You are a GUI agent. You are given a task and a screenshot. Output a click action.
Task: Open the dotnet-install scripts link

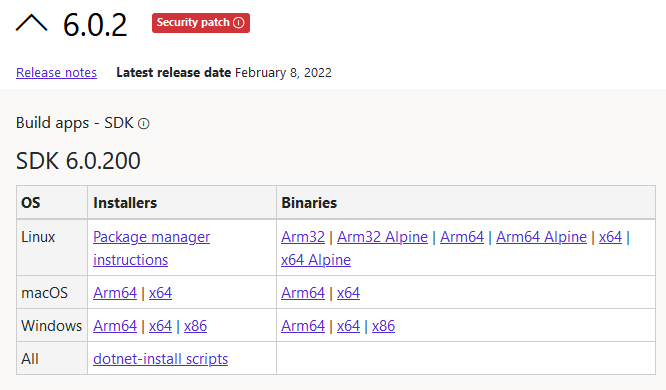pyautogui.click(x=161, y=359)
